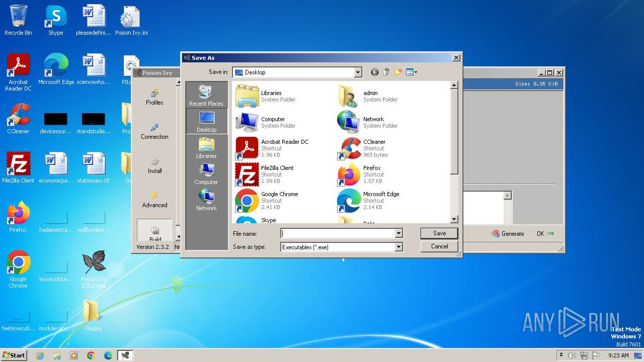644x362 pixels.
Task: Select economicpa Word document on desktop
Action: 56,168
